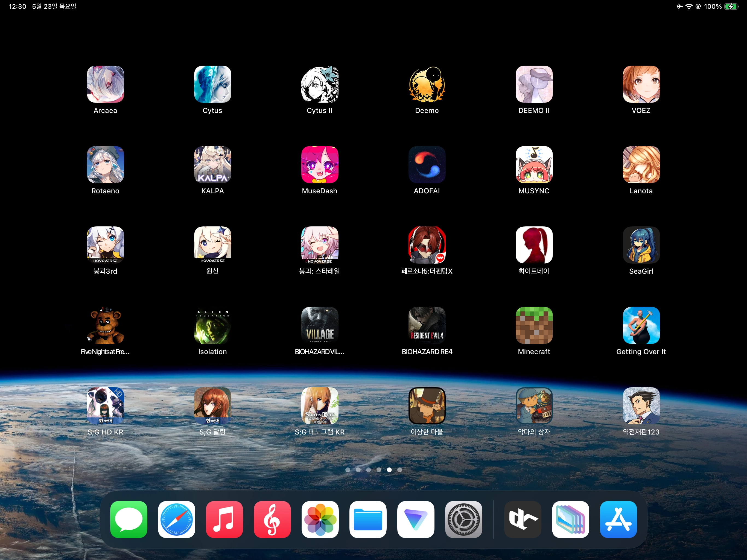Launch Getting Over It
The width and height of the screenshot is (747, 560).
(x=641, y=325)
